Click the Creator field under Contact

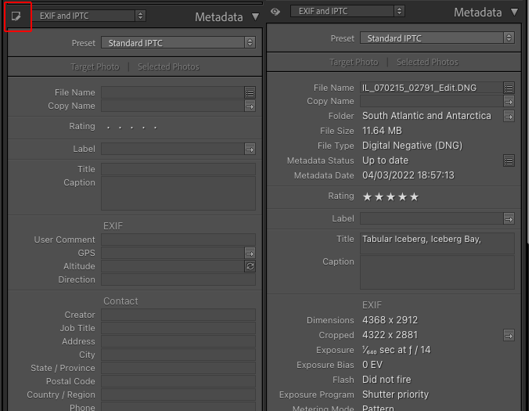178,315
